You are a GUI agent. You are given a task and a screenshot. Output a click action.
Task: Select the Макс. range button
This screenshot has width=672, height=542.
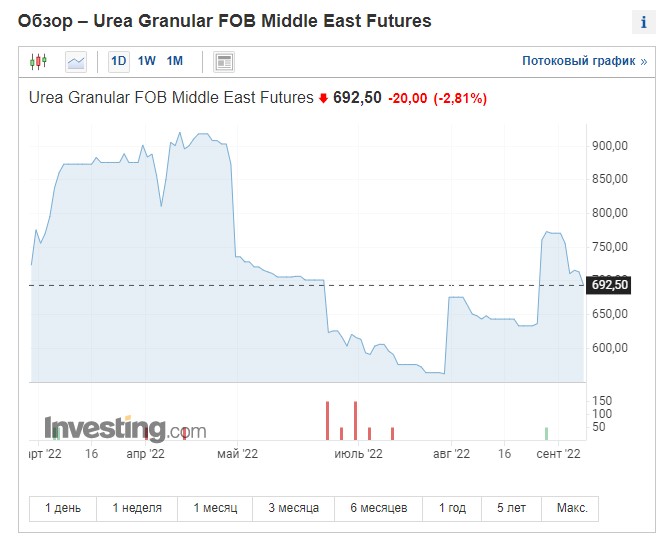pyautogui.click(x=571, y=508)
